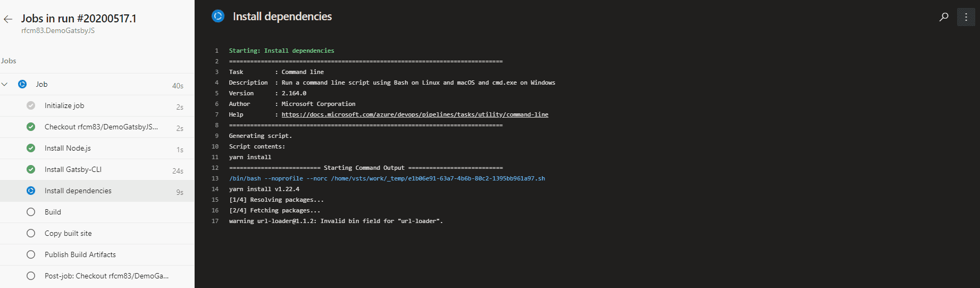Click the grey check icon for Initialize job
The image size is (980, 288).
click(x=31, y=105)
